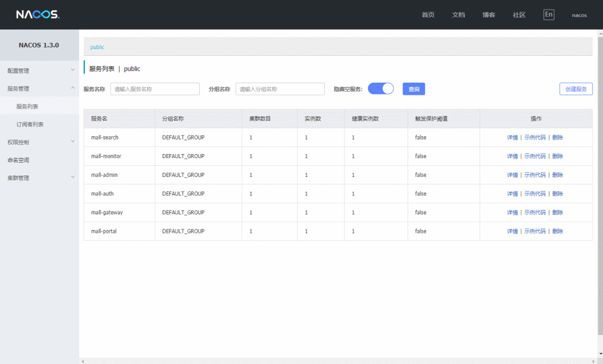Screen dimensions: 603x364
Task: Open 详情 for the mall-search service
Action: 513,137
